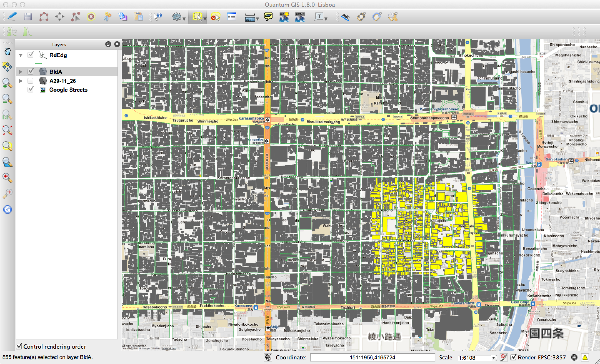This screenshot has width=600, height=364.
Task: Enable the A29-11_26 layer checkbox
Action: click(30, 81)
